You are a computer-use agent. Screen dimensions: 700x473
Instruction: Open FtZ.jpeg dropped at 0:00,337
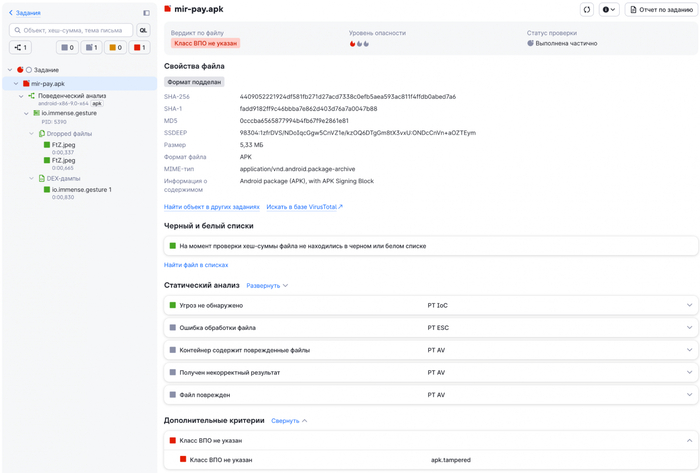coord(63,145)
